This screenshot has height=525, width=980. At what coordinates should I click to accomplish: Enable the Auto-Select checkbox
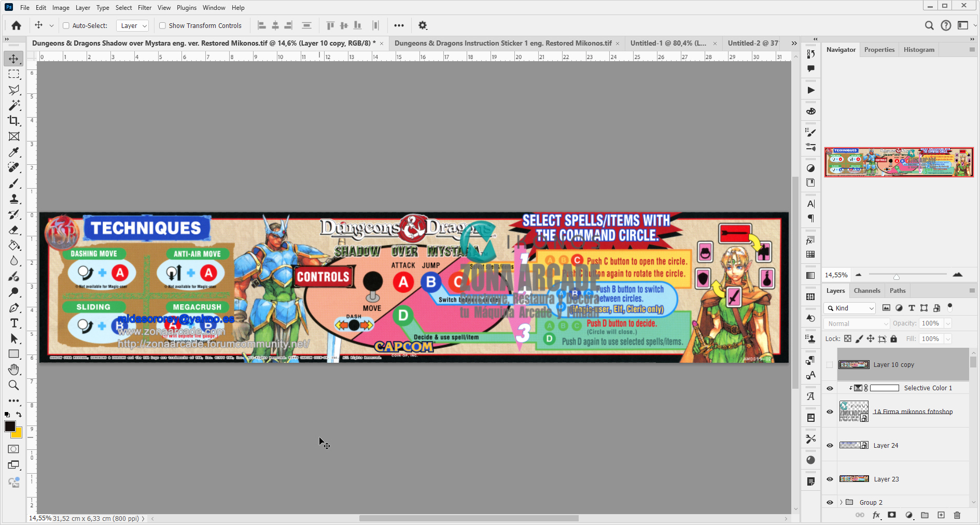click(x=66, y=25)
